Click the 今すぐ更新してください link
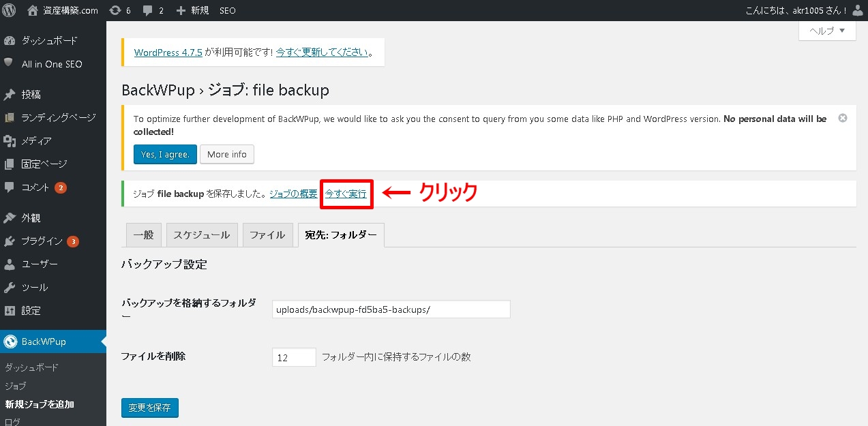Image resolution: width=868 pixels, height=426 pixels. [323, 52]
